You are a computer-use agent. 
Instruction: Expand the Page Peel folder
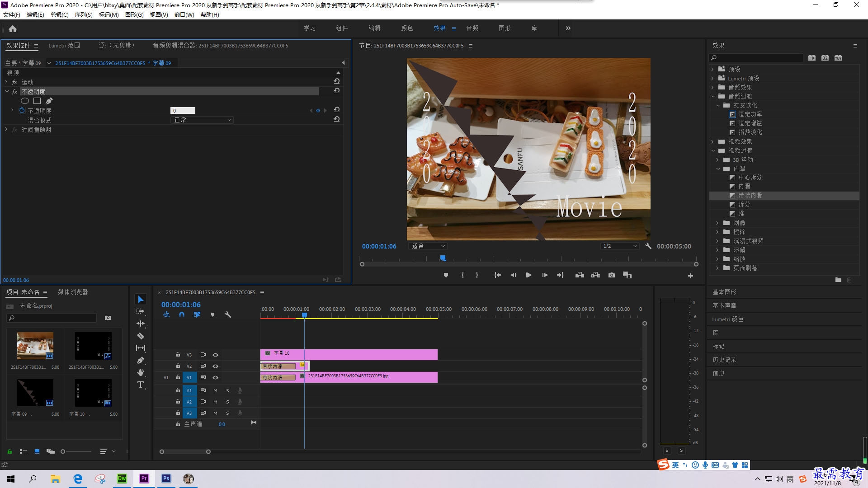717,268
